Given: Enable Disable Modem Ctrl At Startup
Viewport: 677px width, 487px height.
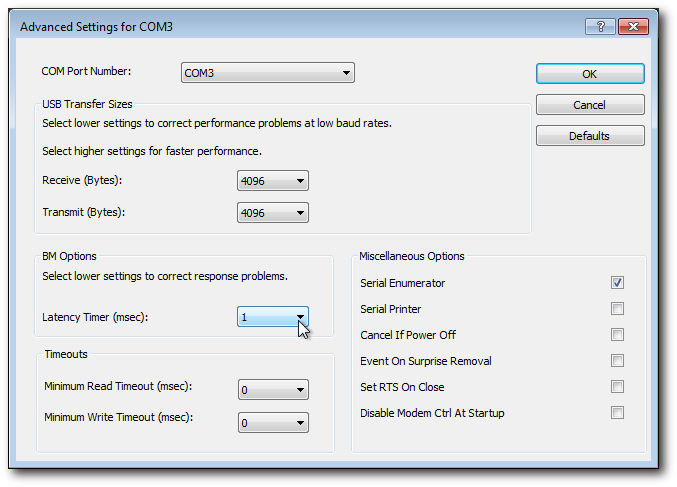Looking at the screenshot, I should pos(618,413).
